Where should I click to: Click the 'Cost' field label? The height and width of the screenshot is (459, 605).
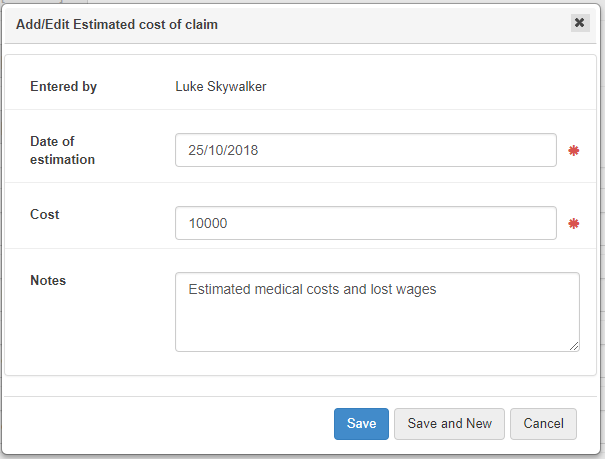[x=45, y=214]
